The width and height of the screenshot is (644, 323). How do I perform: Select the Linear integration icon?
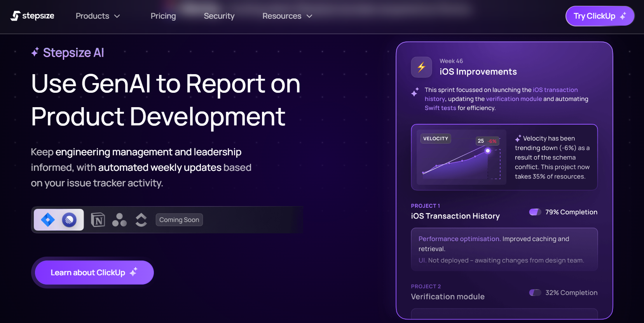[x=69, y=220]
